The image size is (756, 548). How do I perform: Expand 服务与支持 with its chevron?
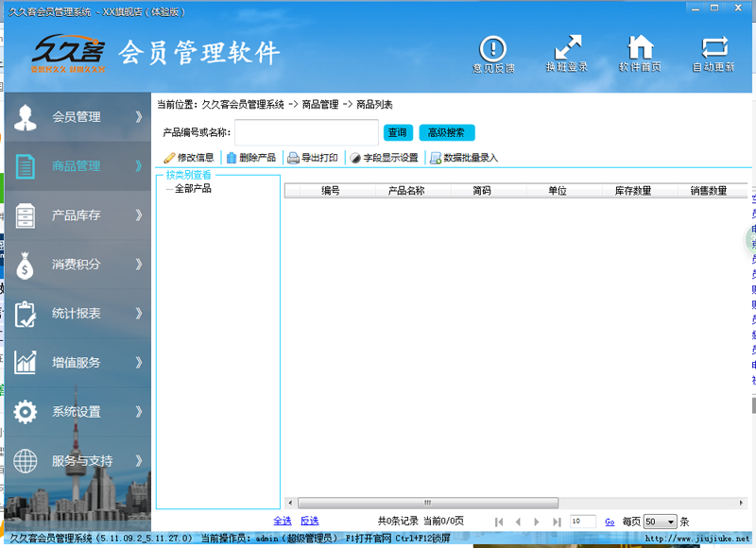coord(139,461)
